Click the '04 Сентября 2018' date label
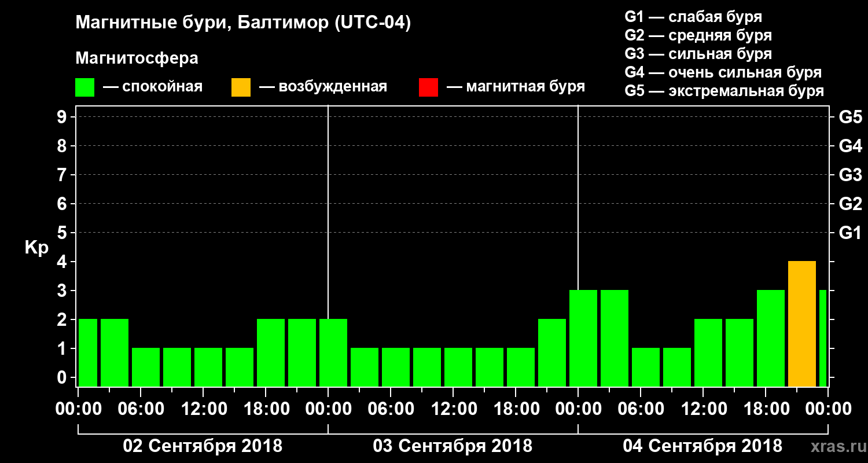The width and height of the screenshot is (868, 463). pyautogui.click(x=703, y=446)
